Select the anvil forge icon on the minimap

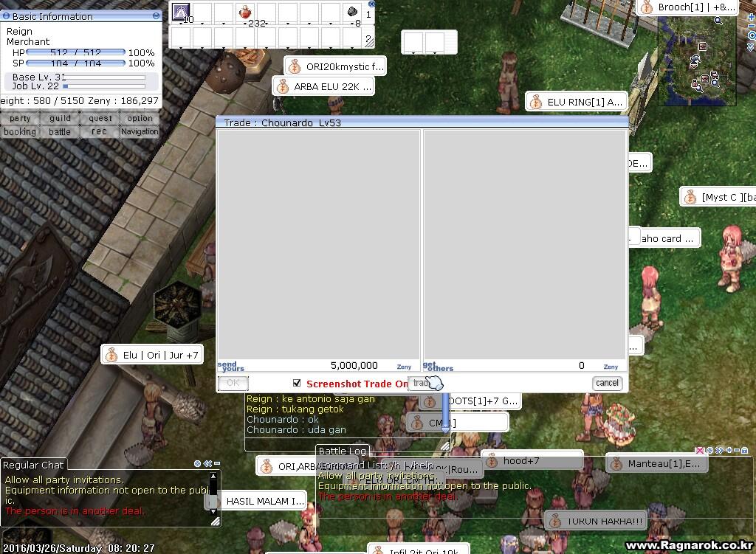[x=695, y=60]
